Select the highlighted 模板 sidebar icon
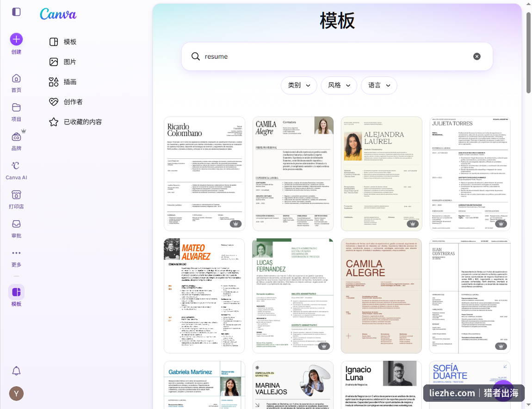Screen dimensions: 532x409 16,292
